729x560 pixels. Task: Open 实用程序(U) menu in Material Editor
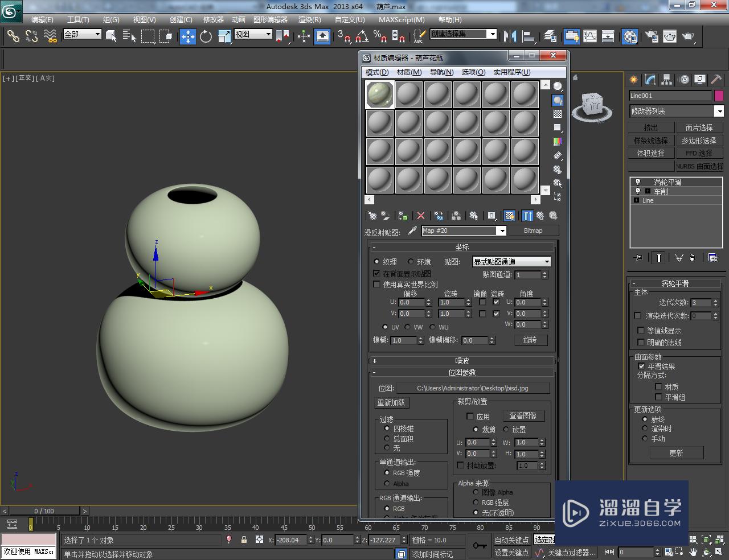click(511, 72)
